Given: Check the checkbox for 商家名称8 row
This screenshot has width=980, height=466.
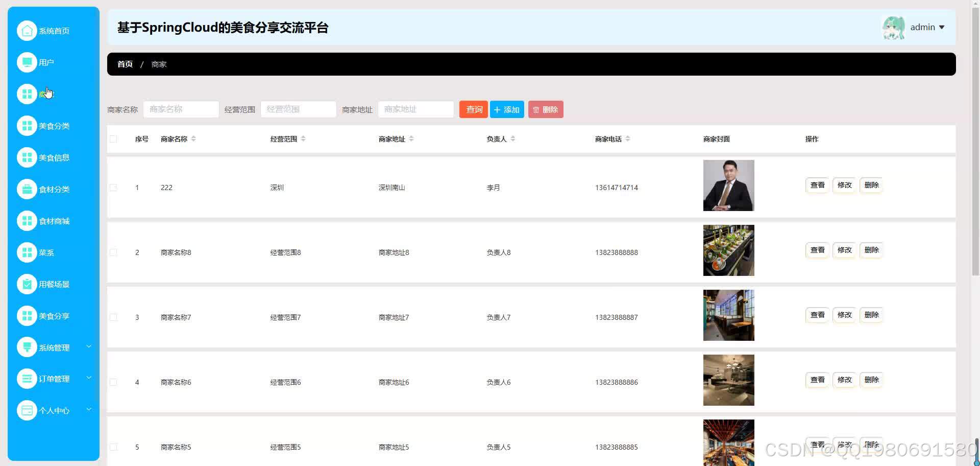Looking at the screenshot, I should [x=113, y=252].
